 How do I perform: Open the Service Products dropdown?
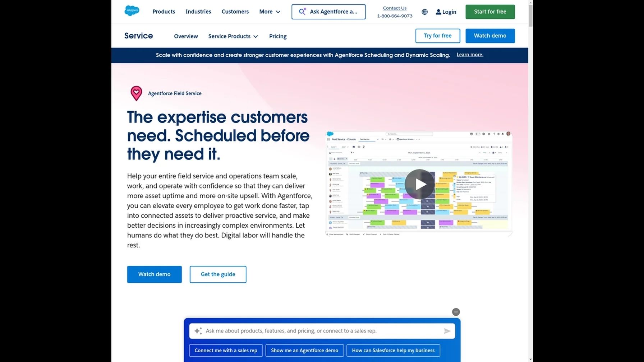coord(233,36)
